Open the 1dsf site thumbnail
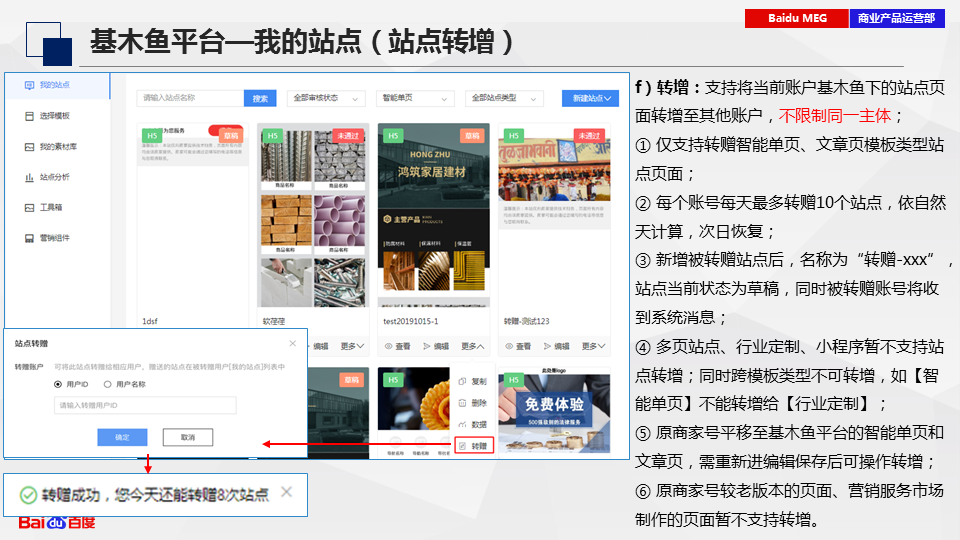Viewport: 960px width, 540px height. tap(192, 217)
